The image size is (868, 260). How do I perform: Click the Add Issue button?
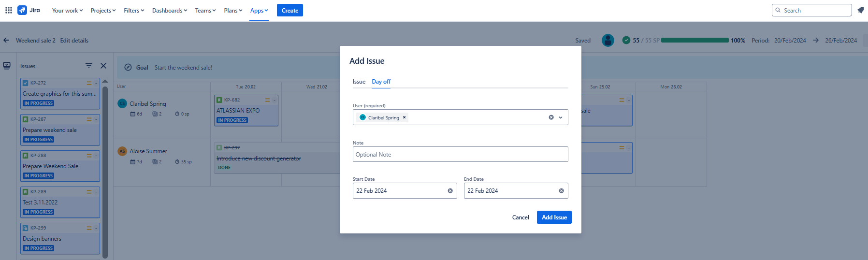[554, 217]
